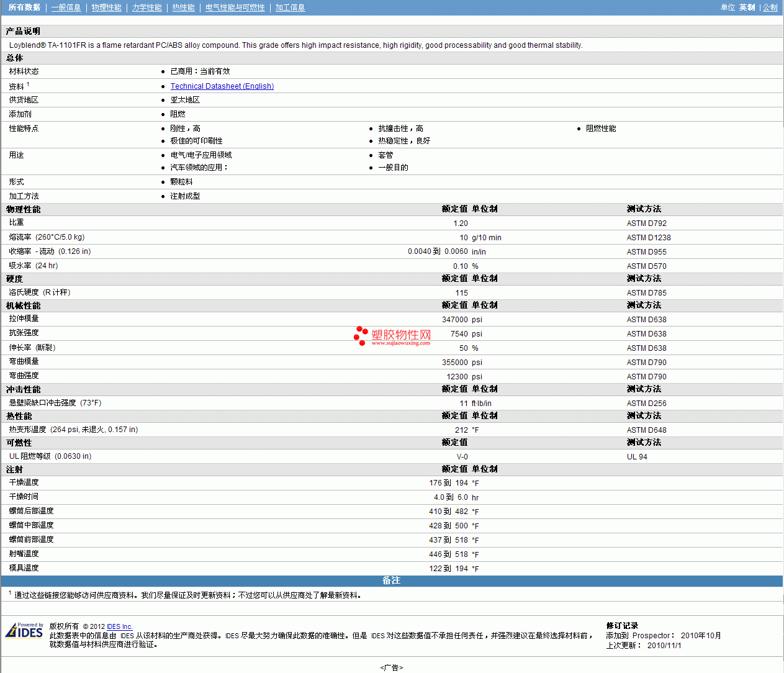Select 拉伸模量 value 347000
The height and width of the screenshot is (673, 784).
click(x=455, y=320)
